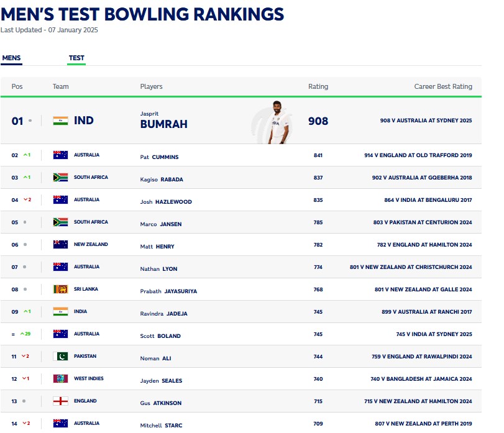The height and width of the screenshot is (433, 504).
Task: Open Marco Jansen player link
Action: tap(161, 224)
